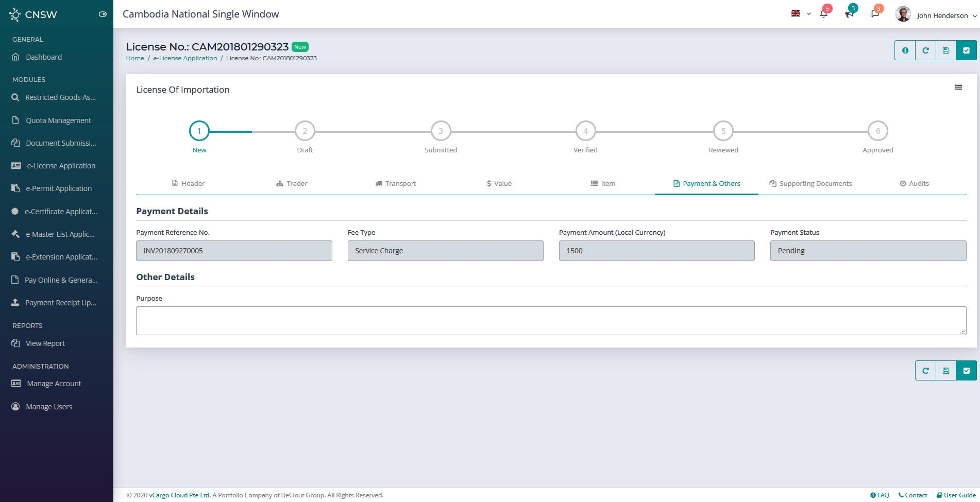
Task: Open the notifications bell icon
Action: coord(823,14)
